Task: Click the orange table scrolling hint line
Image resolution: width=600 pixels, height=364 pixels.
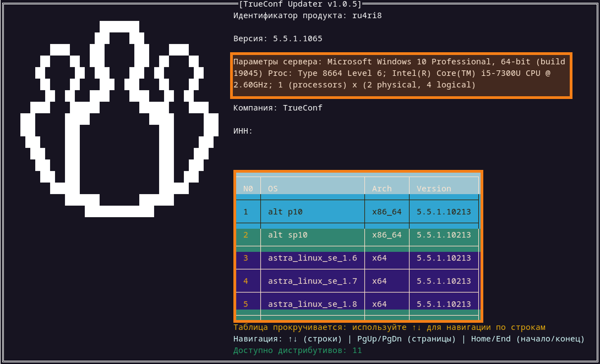Action: (x=389, y=328)
